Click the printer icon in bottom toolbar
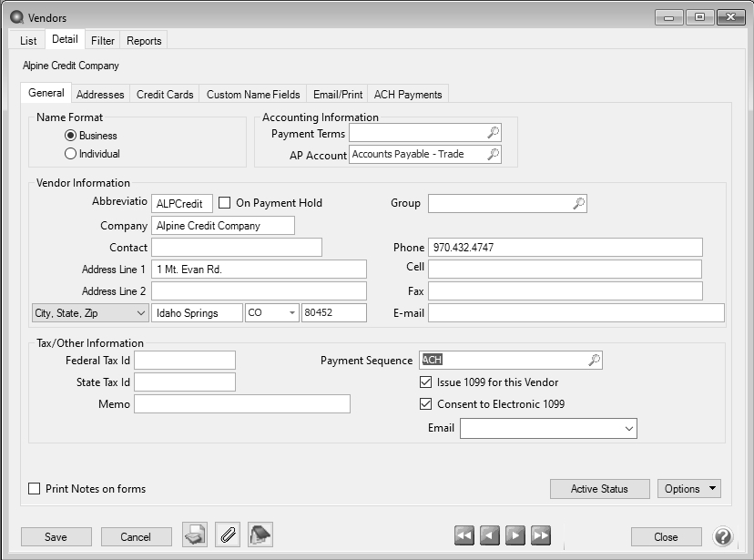This screenshot has height=560, width=754. click(195, 535)
